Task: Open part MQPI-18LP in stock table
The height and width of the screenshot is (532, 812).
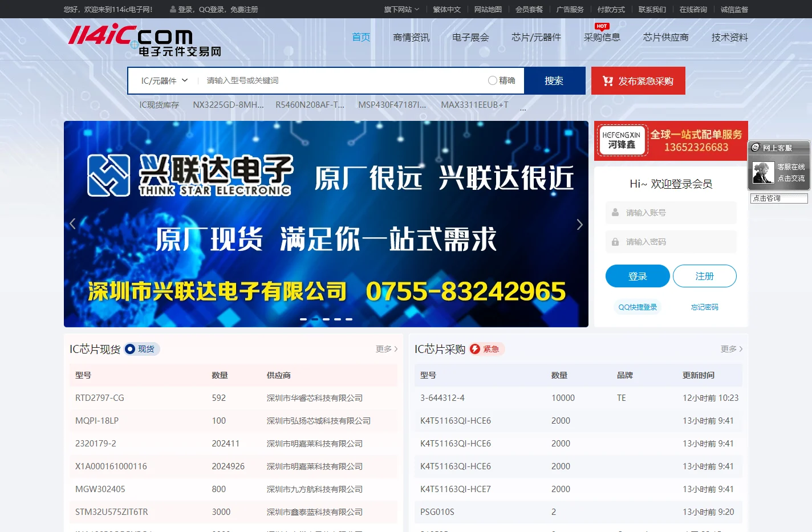Action: point(97,421)
